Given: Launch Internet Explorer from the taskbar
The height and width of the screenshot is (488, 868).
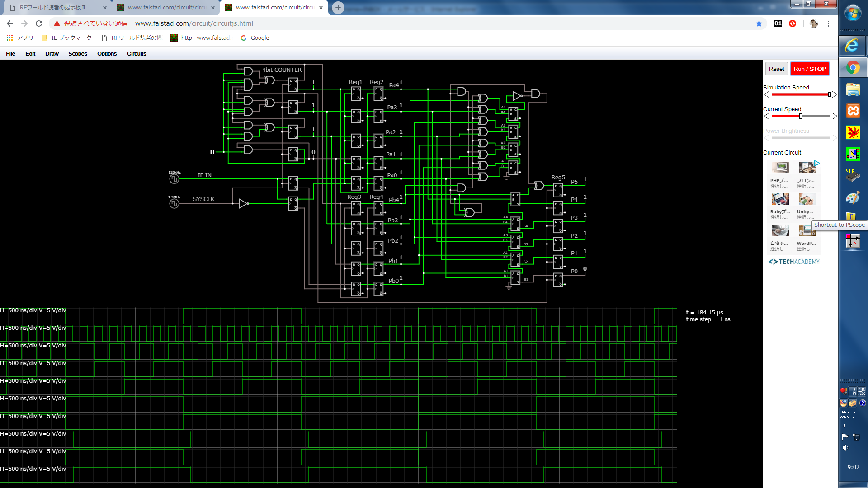Looking at the screenshot, I should pos(853,45).
